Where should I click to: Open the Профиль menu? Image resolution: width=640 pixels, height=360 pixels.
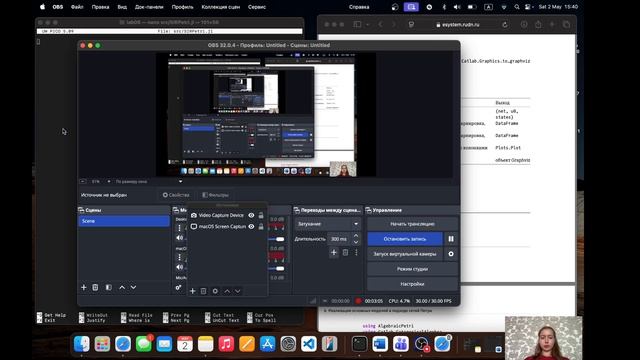(x=182, y=7)
